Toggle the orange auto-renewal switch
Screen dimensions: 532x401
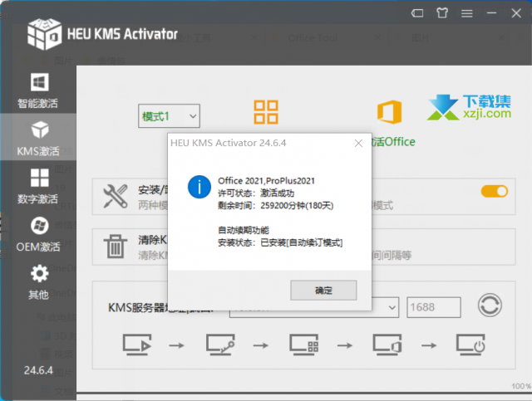click(494, 192)
